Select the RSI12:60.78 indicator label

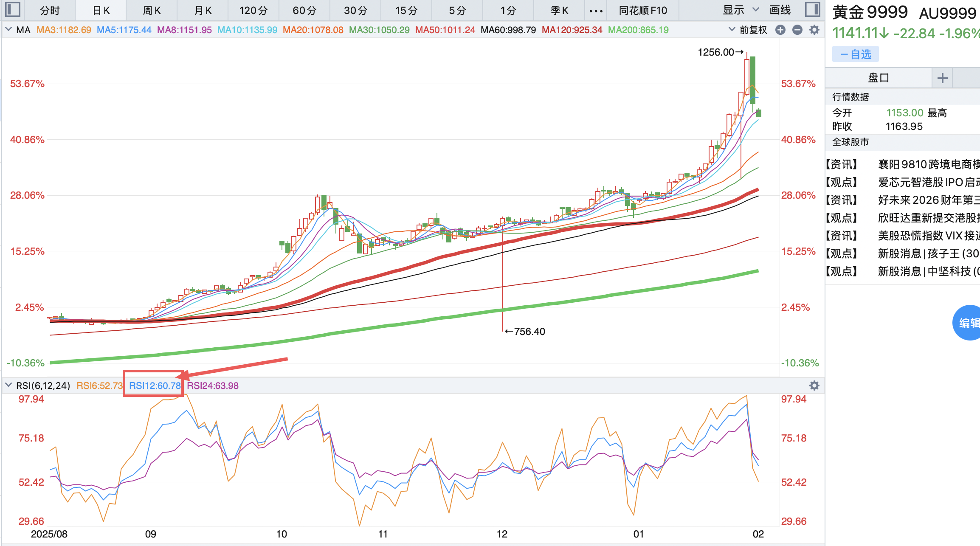tap(155, 386)
